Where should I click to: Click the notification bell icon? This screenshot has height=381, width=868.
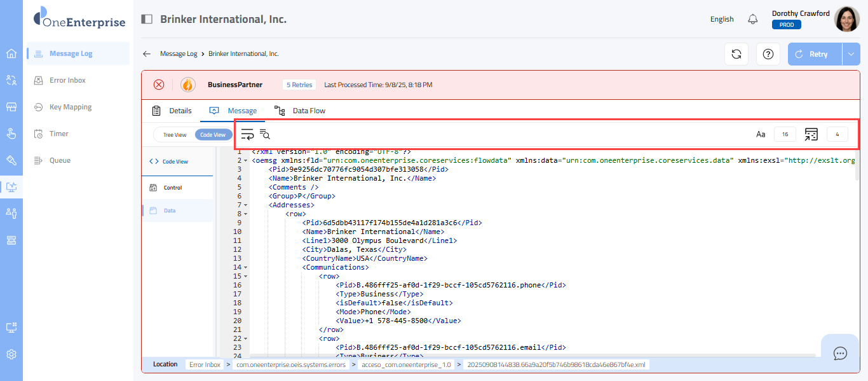point(753,19)
